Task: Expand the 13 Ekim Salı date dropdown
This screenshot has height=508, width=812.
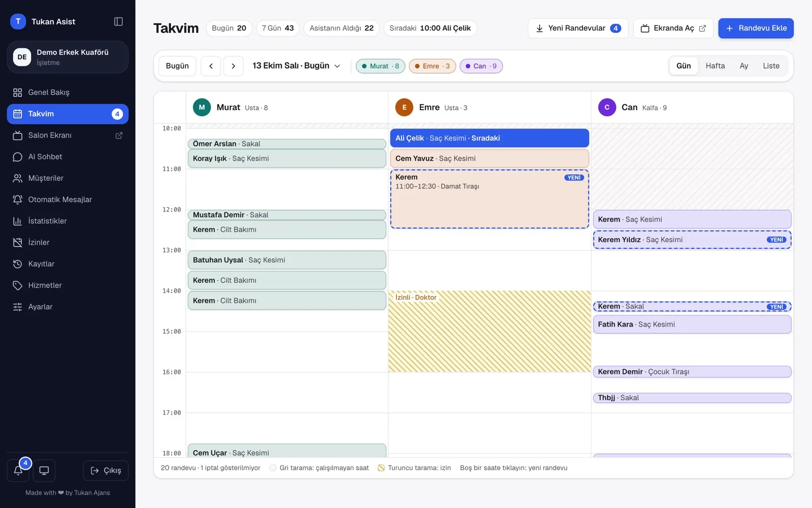Action: coord(296,66)
